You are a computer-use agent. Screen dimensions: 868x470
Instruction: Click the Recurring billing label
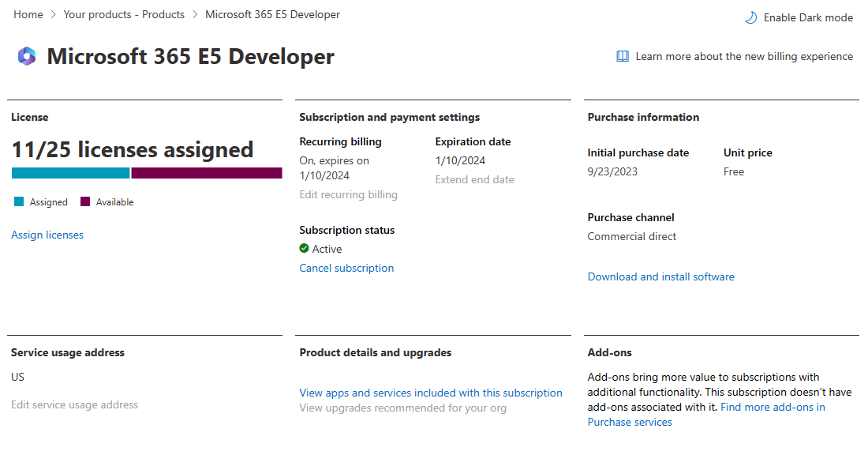[340, 141]
